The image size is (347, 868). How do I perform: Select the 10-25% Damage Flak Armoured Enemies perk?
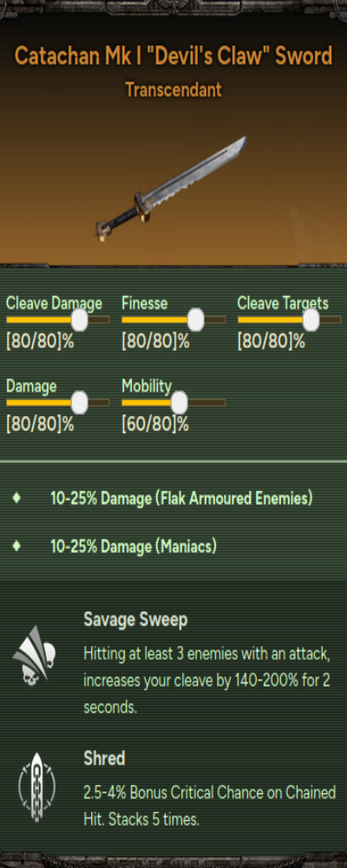click(x=181, y=499)
